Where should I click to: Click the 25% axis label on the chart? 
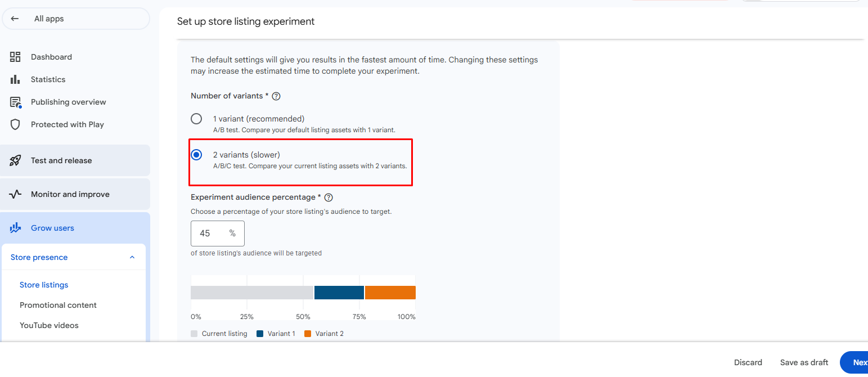pos(247,317)
